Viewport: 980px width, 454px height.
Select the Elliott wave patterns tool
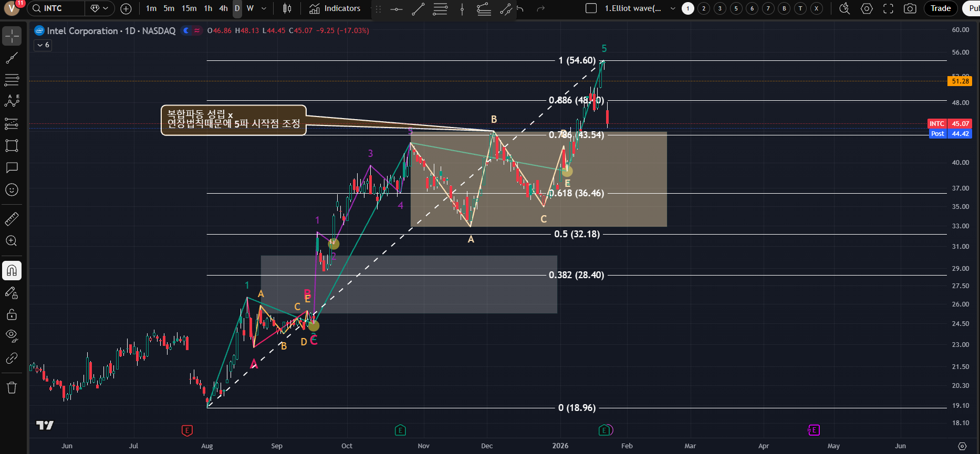tap(12, 101)
